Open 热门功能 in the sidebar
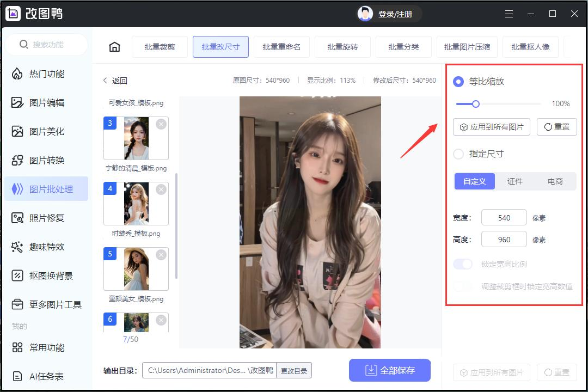588x392 pixels. [x=46, y=74]
